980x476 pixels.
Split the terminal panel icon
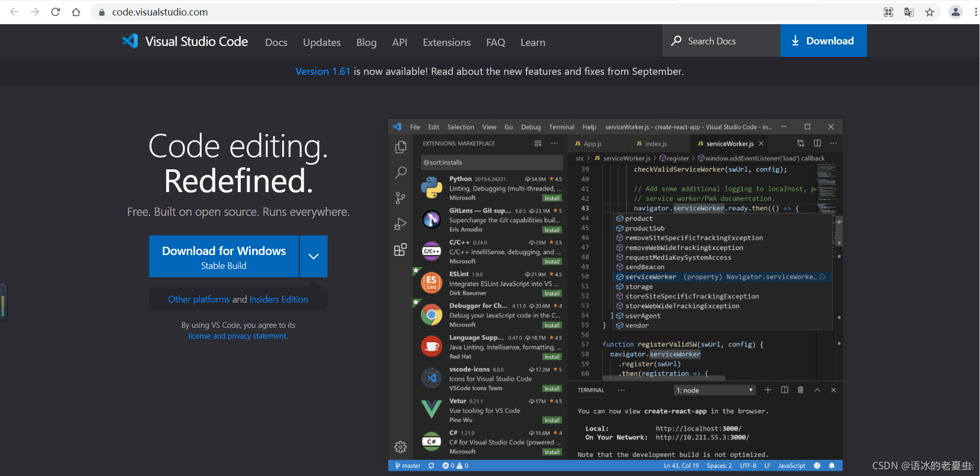coord(785,390)
